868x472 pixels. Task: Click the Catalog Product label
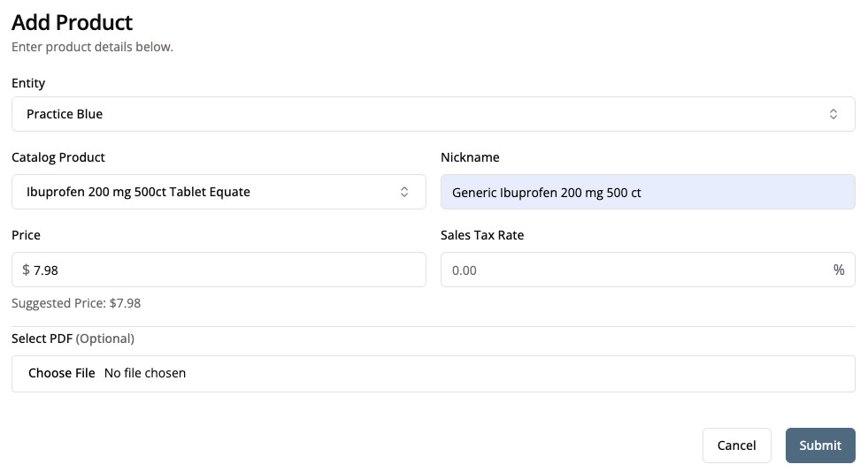[58, 157]
